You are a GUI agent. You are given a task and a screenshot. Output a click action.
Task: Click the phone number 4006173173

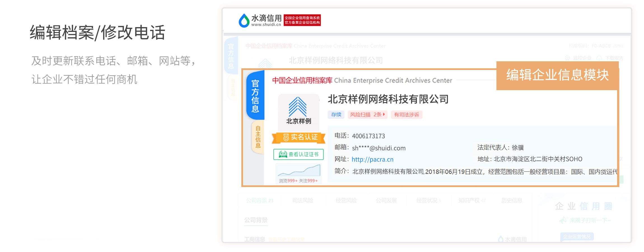[368, 136]
